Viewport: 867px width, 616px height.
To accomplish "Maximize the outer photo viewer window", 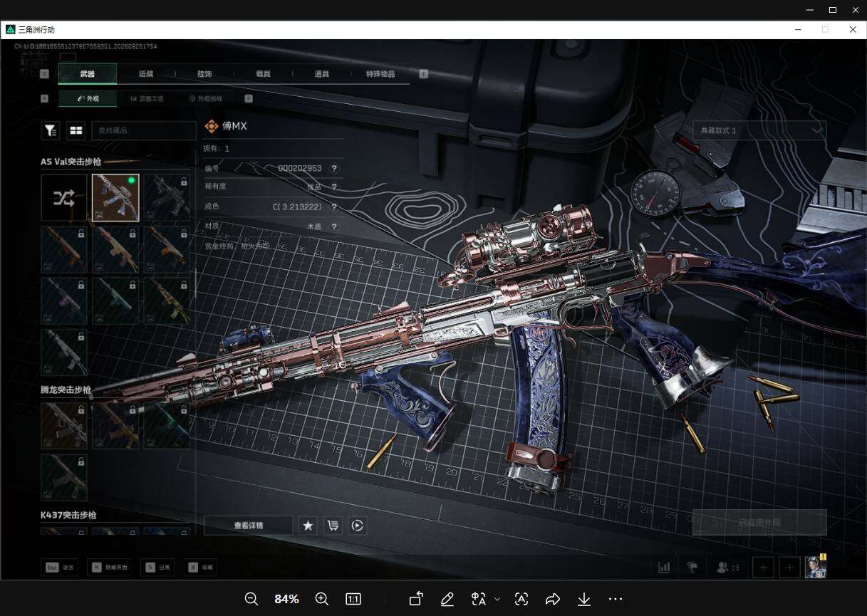I will (833, 10).
